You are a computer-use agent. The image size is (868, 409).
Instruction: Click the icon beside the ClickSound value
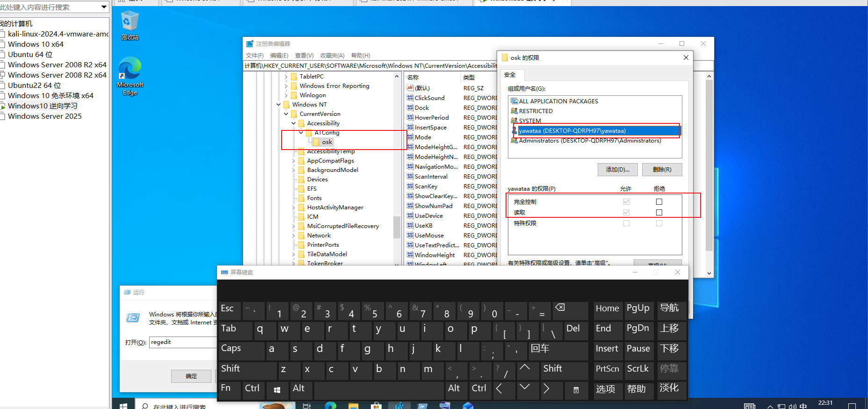click(x=410, y=98)
